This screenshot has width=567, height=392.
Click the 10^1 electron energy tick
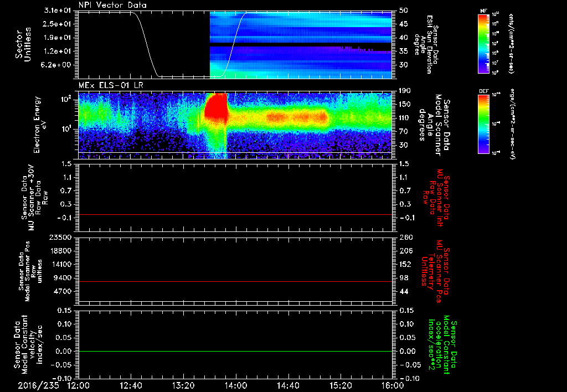pos(66,129)
